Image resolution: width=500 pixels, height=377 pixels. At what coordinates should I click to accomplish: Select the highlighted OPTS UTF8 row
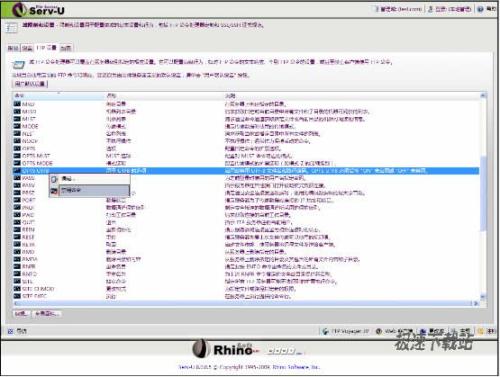pyautogui.click(x=246, y=170)
